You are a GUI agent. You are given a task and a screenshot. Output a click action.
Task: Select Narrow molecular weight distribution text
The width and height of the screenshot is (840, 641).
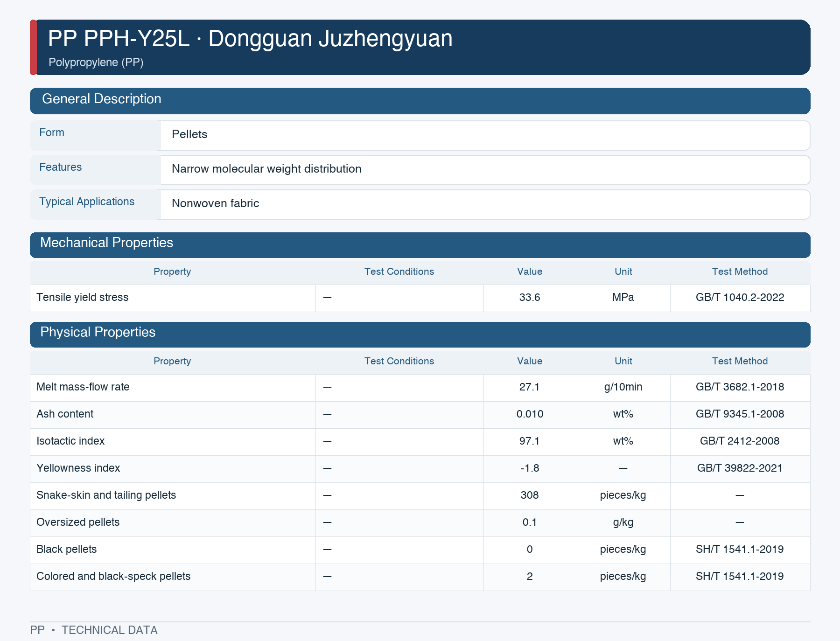click(x=266, y=169)
